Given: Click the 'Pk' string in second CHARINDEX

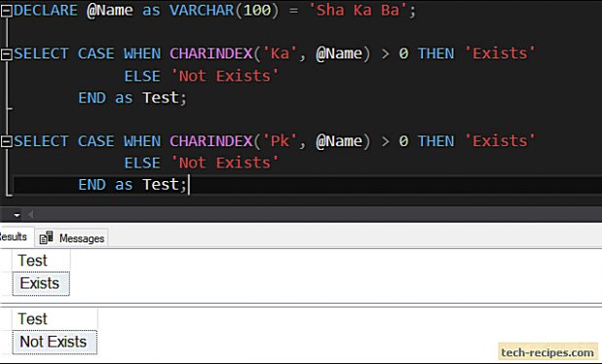Looking at the screenshot, I should (281, 141).
